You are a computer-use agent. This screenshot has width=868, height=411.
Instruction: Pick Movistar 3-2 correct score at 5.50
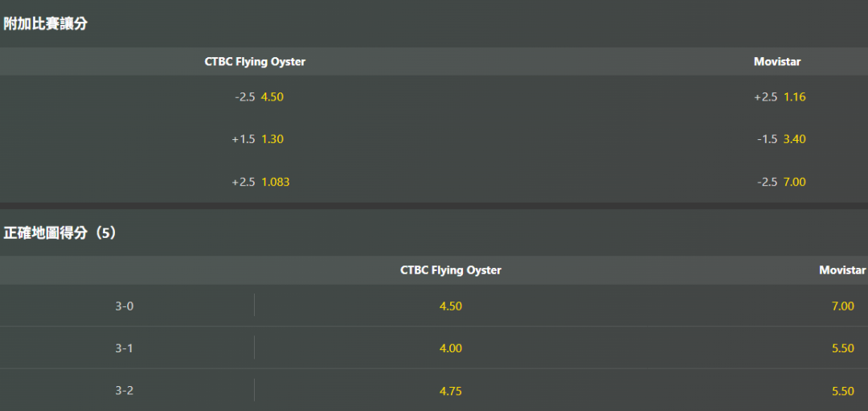coord(842,391)
